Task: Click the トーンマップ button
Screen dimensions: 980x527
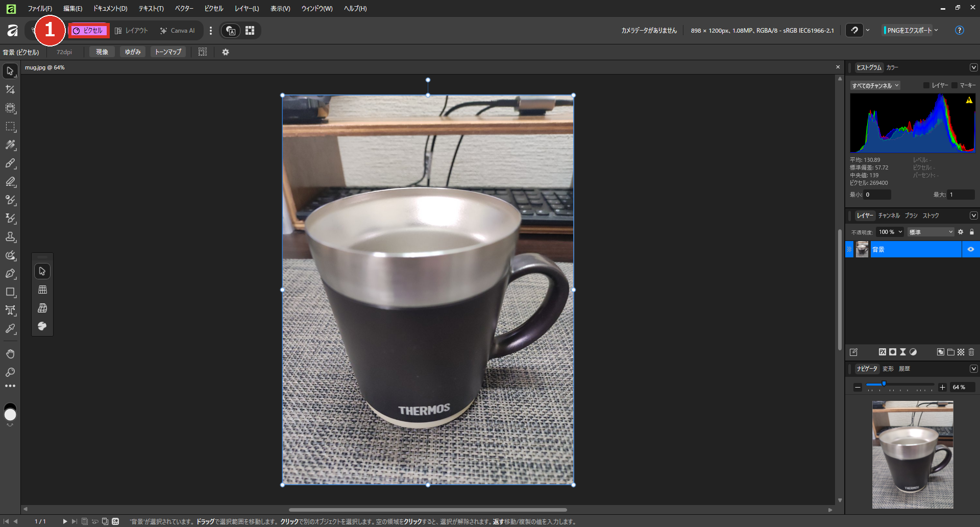Action: pos(168,52)
